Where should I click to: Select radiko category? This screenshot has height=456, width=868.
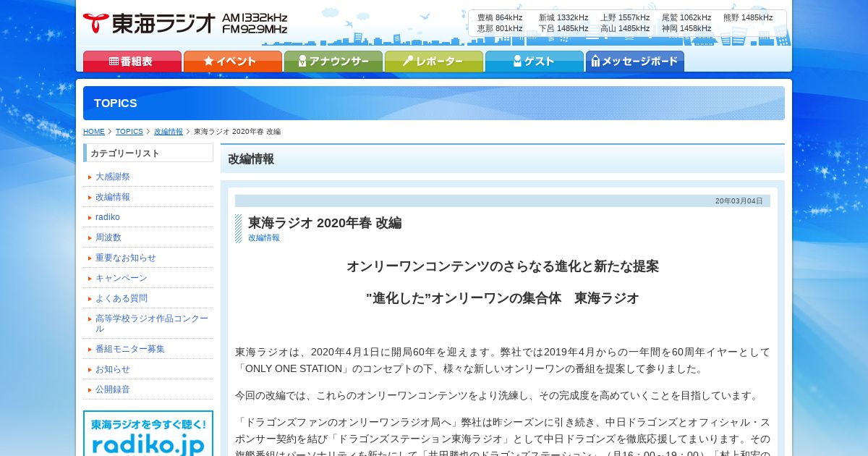[x=108, y=217]
